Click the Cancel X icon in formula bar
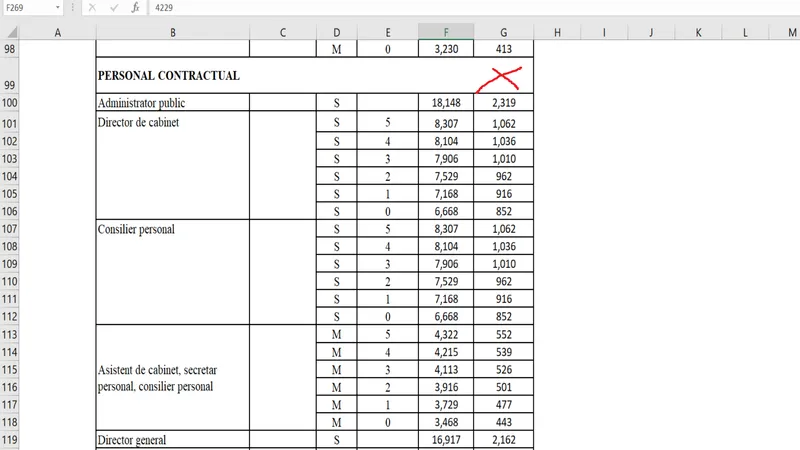Image resolution: width=800 pixels, height=450 pixels. coord(92,7)
